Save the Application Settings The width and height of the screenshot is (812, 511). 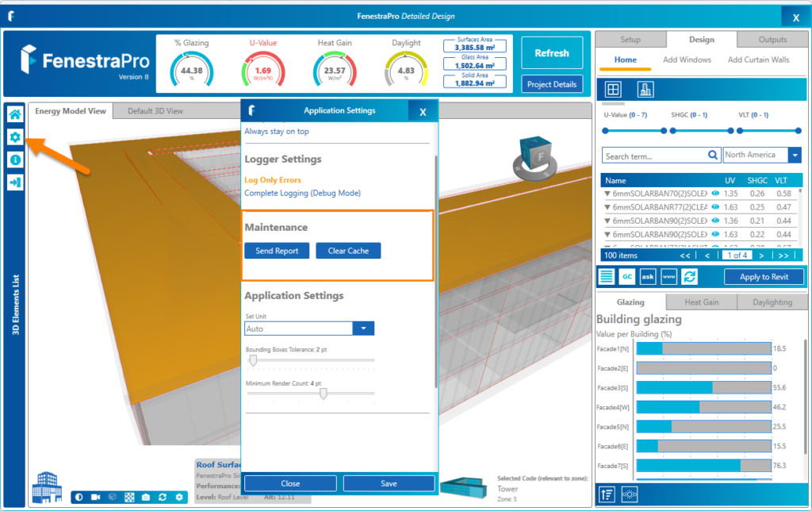389,483
